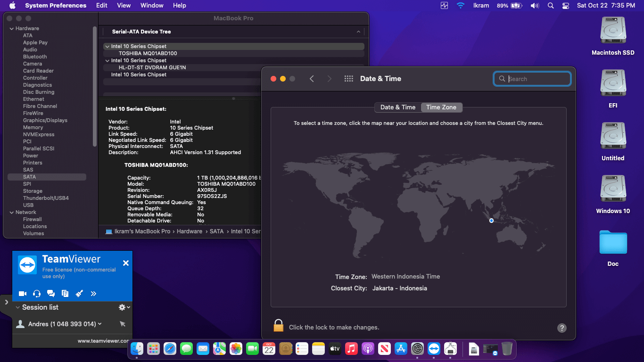Open Calendar from the Dock
Screen dimensions: 644x362
point(269,349)
